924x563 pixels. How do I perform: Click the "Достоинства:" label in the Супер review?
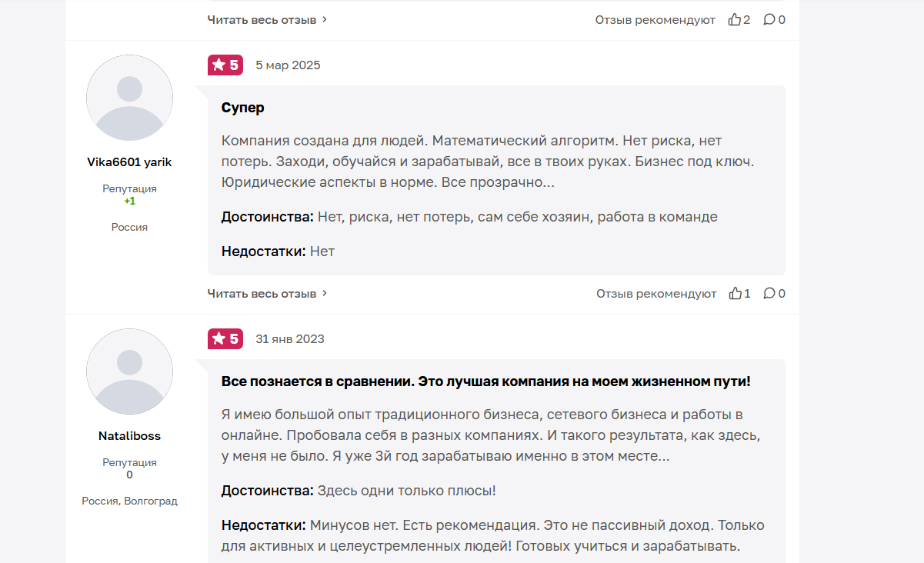(x=268, y=217)
